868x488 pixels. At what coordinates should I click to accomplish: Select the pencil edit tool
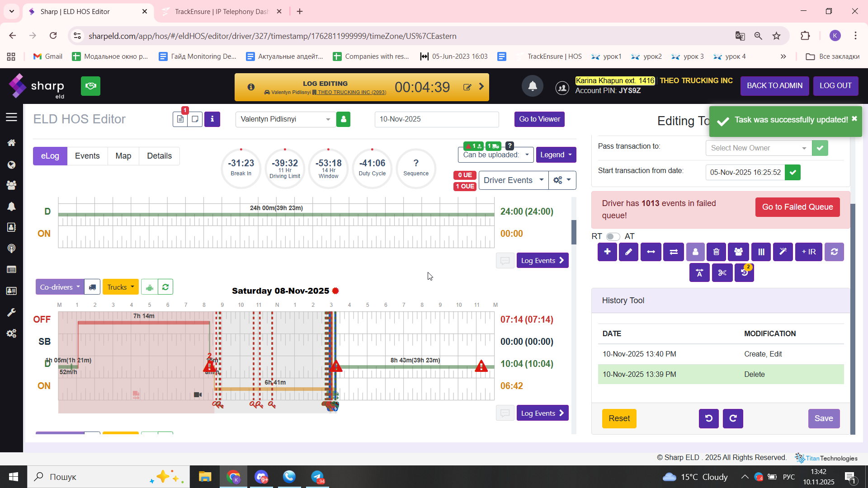tap(628, 252)
